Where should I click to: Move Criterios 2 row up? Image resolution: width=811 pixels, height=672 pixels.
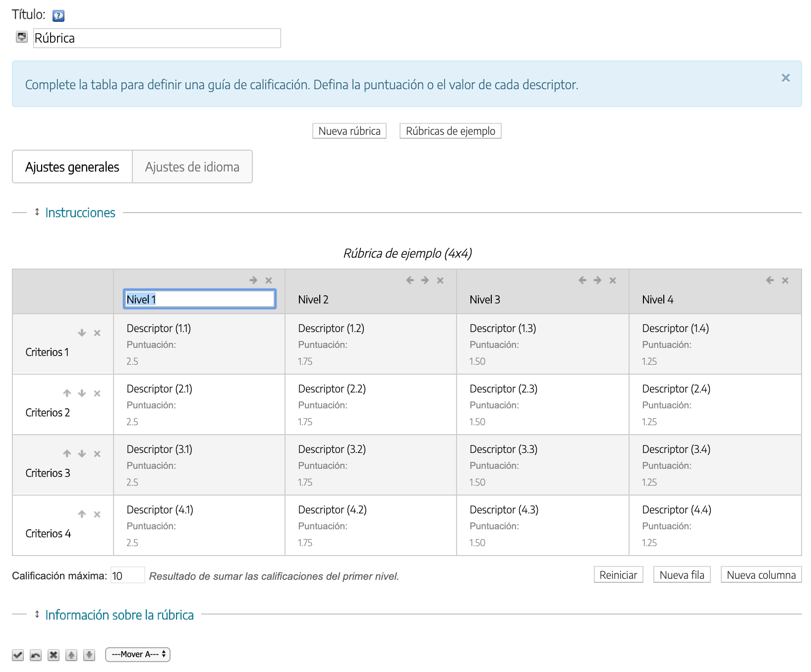(x=67, y=393)
